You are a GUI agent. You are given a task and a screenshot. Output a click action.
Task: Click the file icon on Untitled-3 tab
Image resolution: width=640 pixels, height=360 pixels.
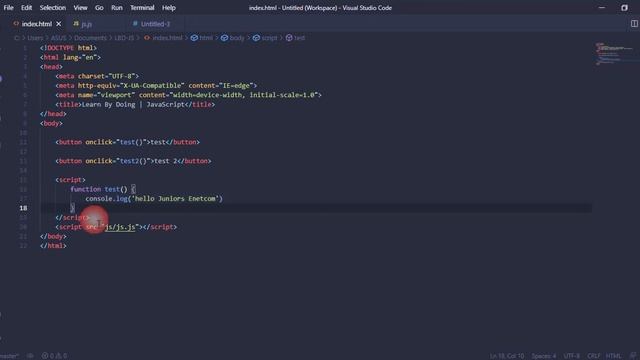coord(135,24)
